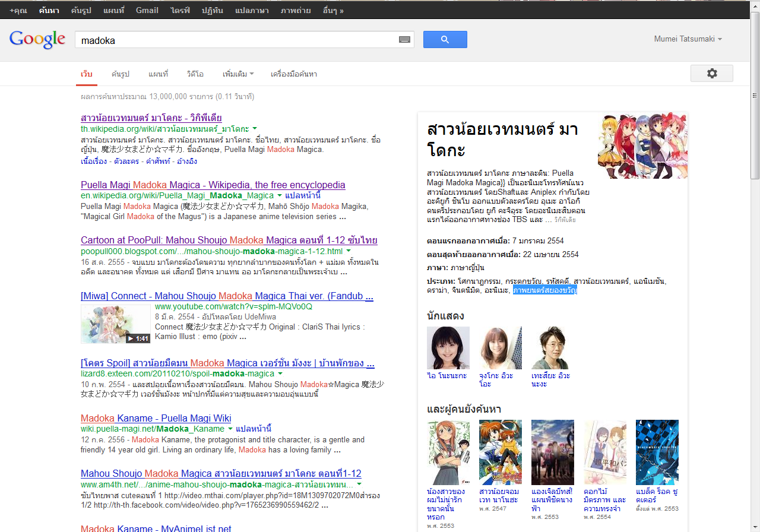The height and width of the screenshot is (532, 760).
Task: Switch to the เว็บ search tab
Action: point(87,74)
